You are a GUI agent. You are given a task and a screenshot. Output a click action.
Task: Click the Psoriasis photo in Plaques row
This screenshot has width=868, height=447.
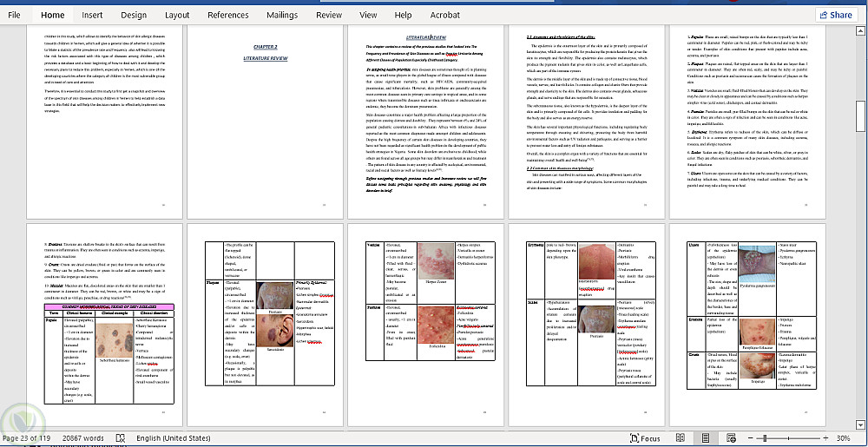[276, 296]
